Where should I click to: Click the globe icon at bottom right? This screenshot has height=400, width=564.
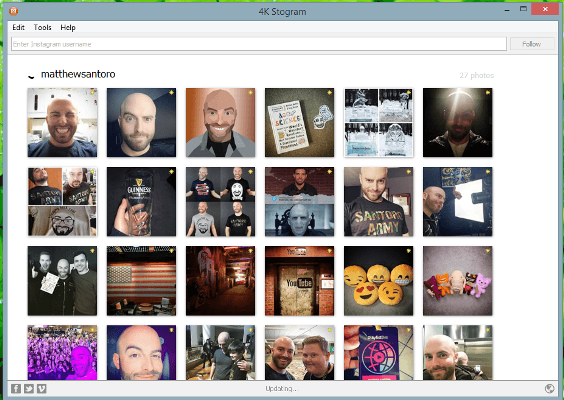[549, 388]
